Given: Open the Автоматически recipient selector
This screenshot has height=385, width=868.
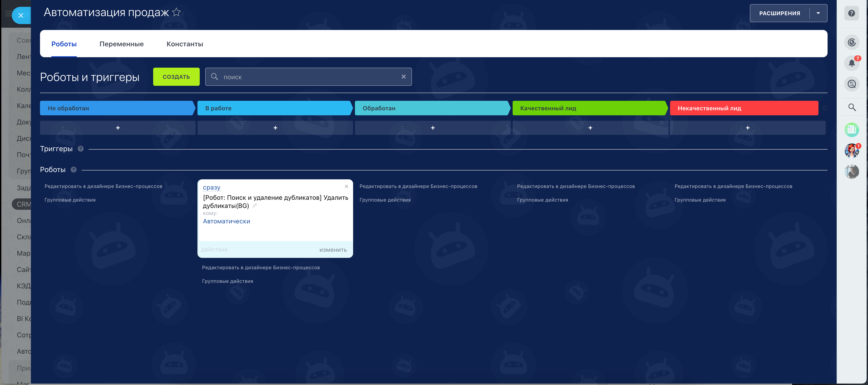Looking at the screenshot, I should (x=226, y=221).
